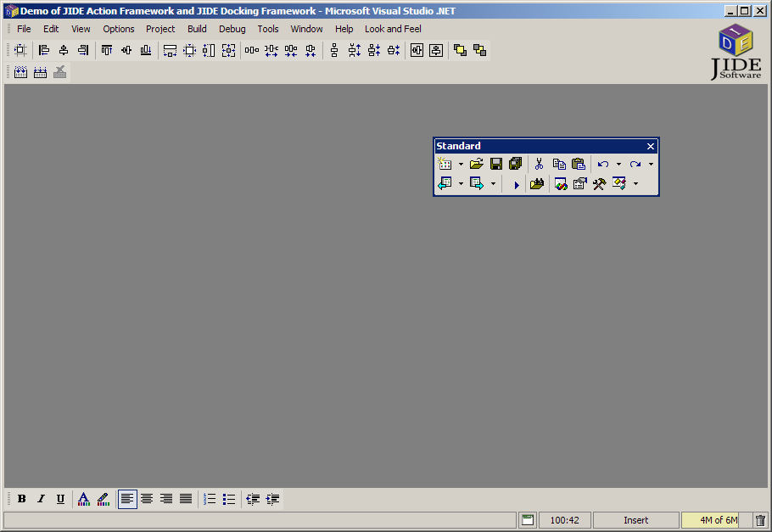Align selected controls to their bottom edges
The width and height of the screenshot is (772, 532).
(x=146, y=50)
